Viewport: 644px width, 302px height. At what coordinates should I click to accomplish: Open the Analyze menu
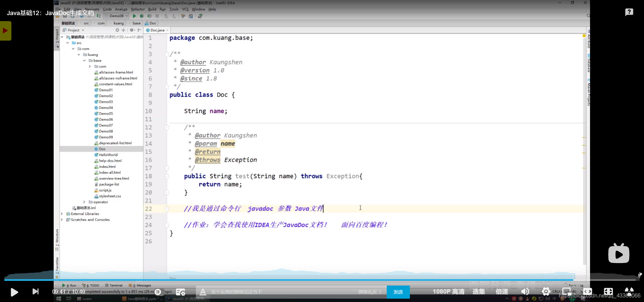point(121,9)
